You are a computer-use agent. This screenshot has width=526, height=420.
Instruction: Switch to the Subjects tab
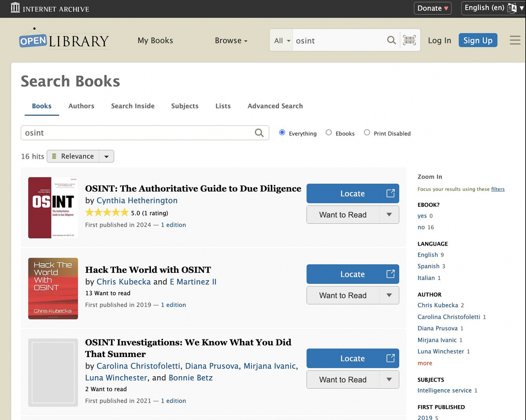tap(185, 106)
